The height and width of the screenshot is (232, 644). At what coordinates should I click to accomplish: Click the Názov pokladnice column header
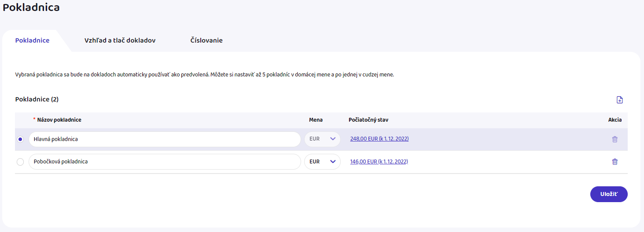(x=59, y=120)
